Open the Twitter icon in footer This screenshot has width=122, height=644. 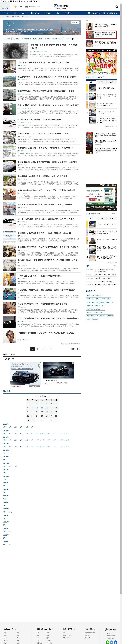coord(112,642)
